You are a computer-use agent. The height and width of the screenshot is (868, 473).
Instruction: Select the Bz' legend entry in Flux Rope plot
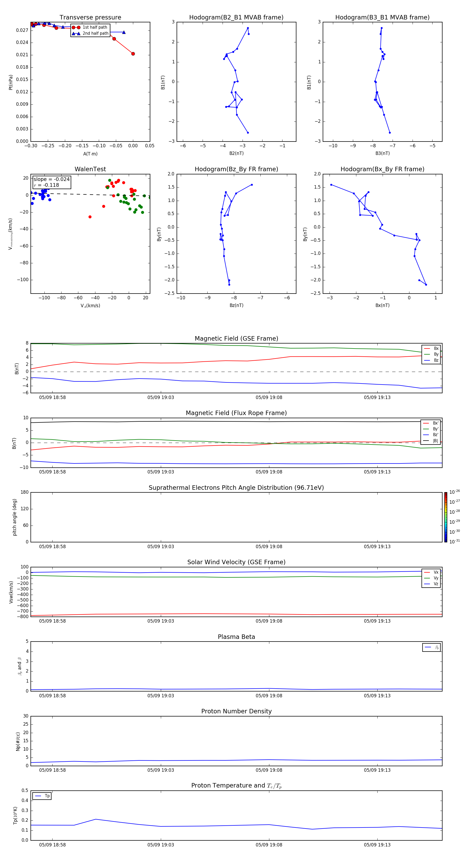coord(431,435)
